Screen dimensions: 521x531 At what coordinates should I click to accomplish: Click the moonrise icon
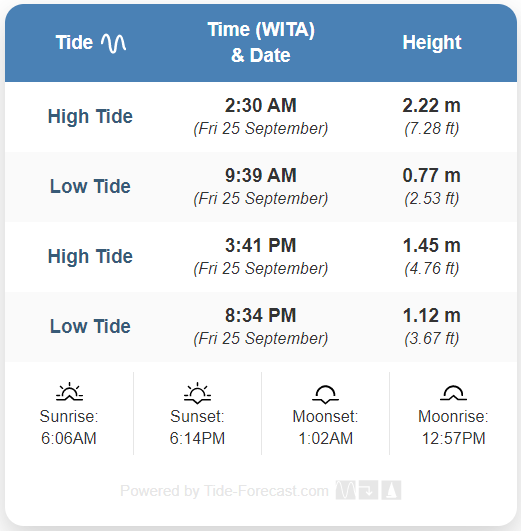click(453, 393)
